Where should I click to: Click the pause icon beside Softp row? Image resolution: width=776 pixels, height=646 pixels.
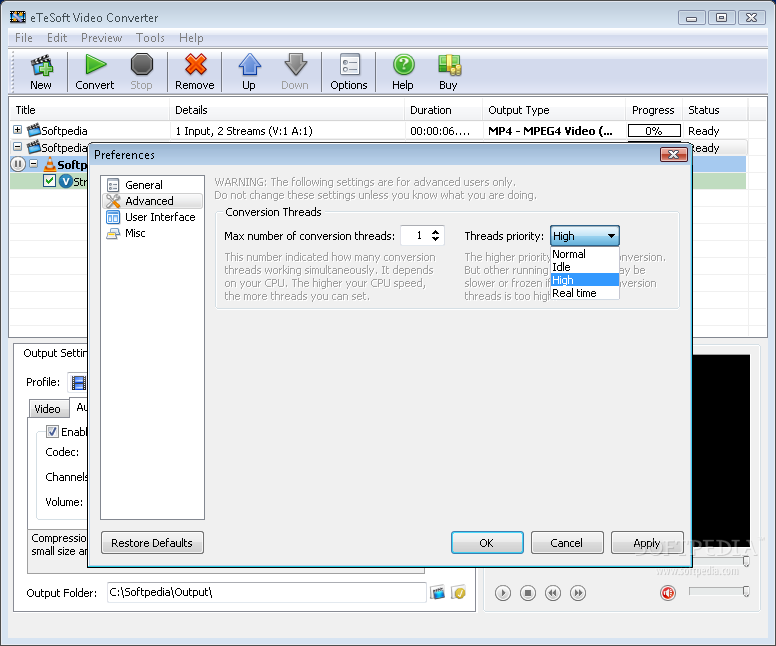pyautogui.click(x=18, y=164)
